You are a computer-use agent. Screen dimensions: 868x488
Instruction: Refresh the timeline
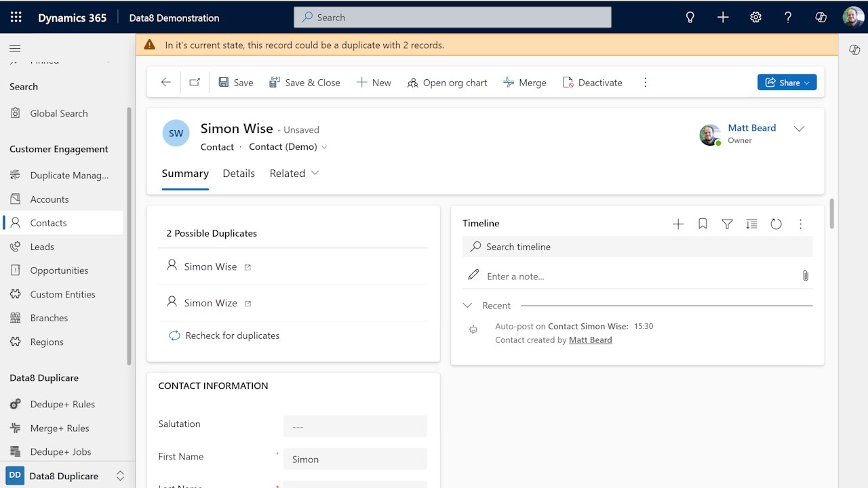click(x=776, y=224)
